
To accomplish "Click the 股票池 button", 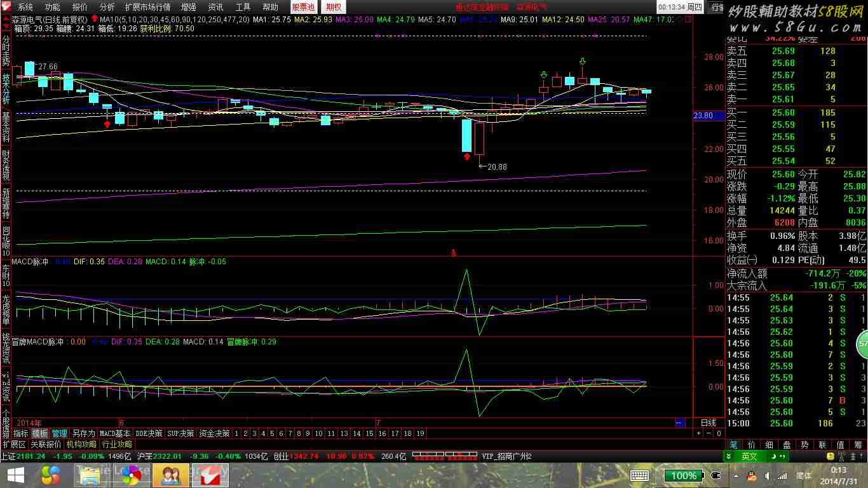I will (303, 7).
